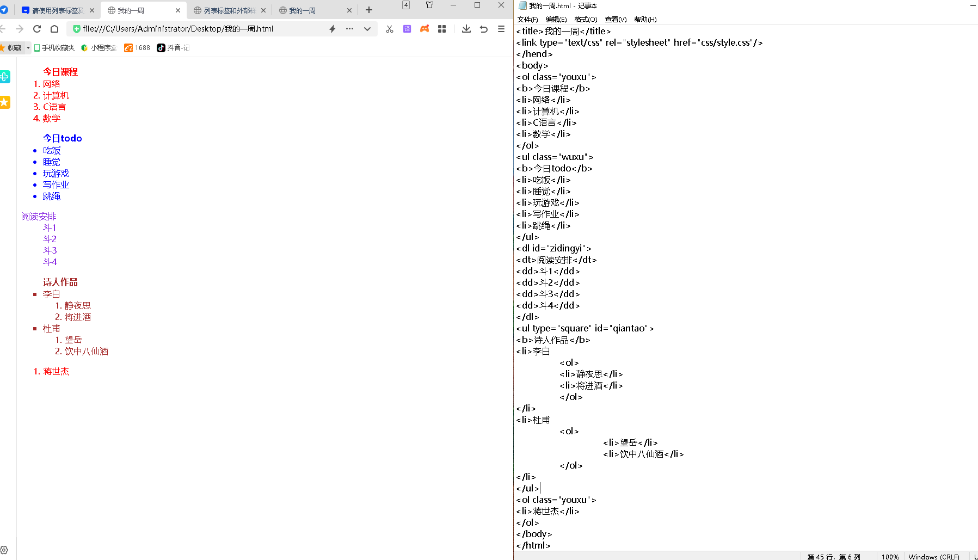Switch to tab 请使用列表标签

(x=57, y=10)
